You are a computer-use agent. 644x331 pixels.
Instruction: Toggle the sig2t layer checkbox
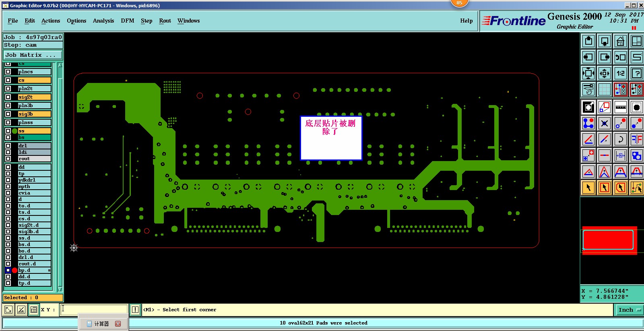[8, 97]
